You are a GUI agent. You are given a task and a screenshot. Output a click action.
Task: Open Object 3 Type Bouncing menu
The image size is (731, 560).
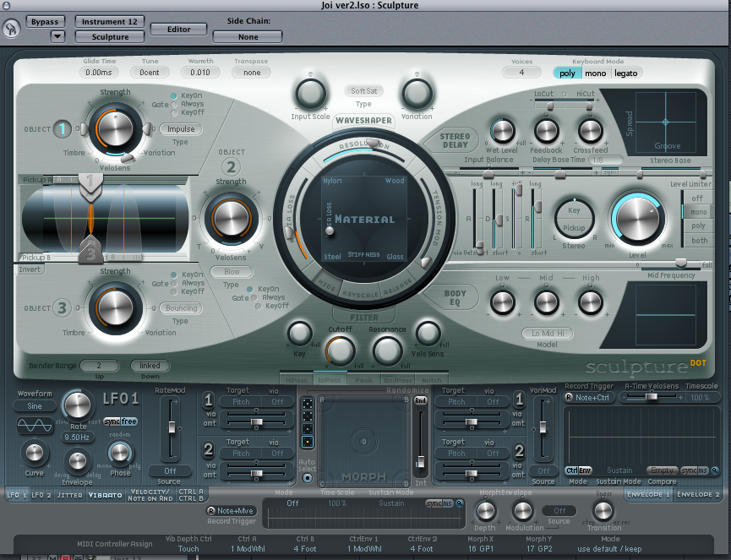tap(181, 308)
